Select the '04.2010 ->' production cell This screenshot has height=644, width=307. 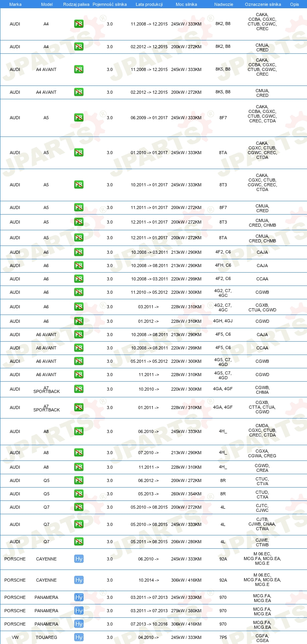148,637
